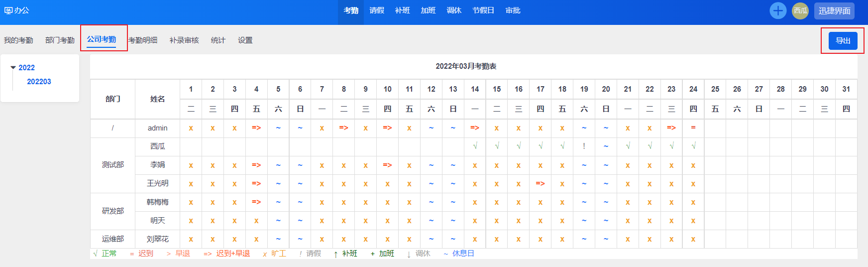Open the 考勤明细 tab
This screenshot has width=868, height=267.
(x=143, y=40)
